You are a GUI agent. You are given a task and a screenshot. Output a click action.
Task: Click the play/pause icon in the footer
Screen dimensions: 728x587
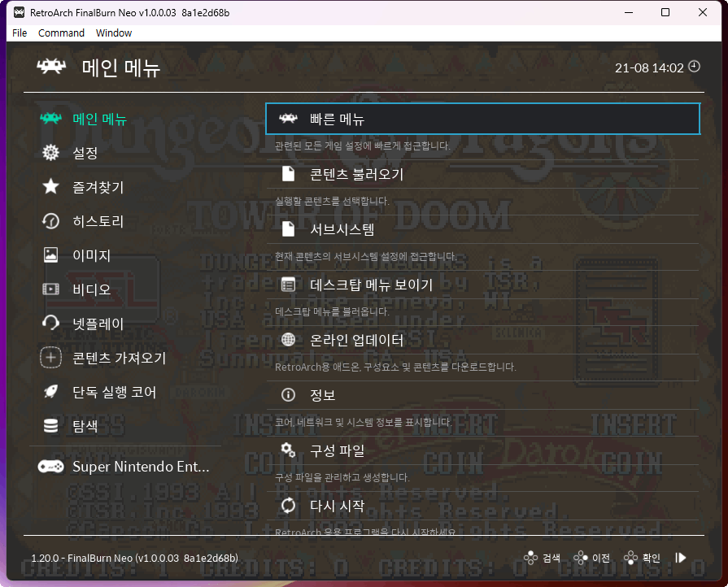(x=681, y=558)
